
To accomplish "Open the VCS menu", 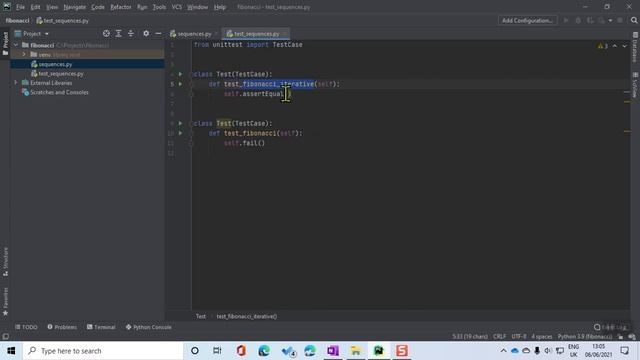I will pos(177,7).
